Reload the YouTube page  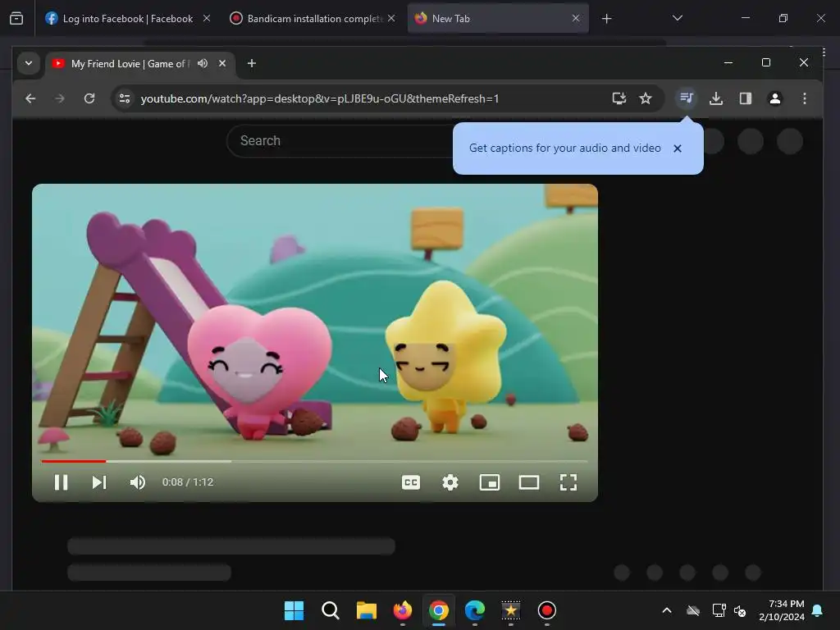pyautogui.click(x=89, y=98)
